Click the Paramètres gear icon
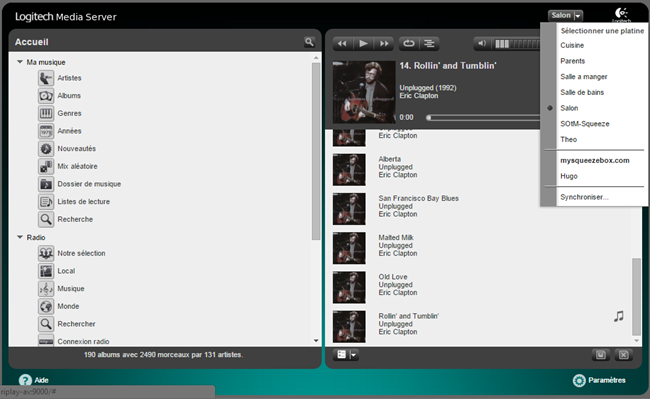The image size is (650, 399). tap(579, 380)
